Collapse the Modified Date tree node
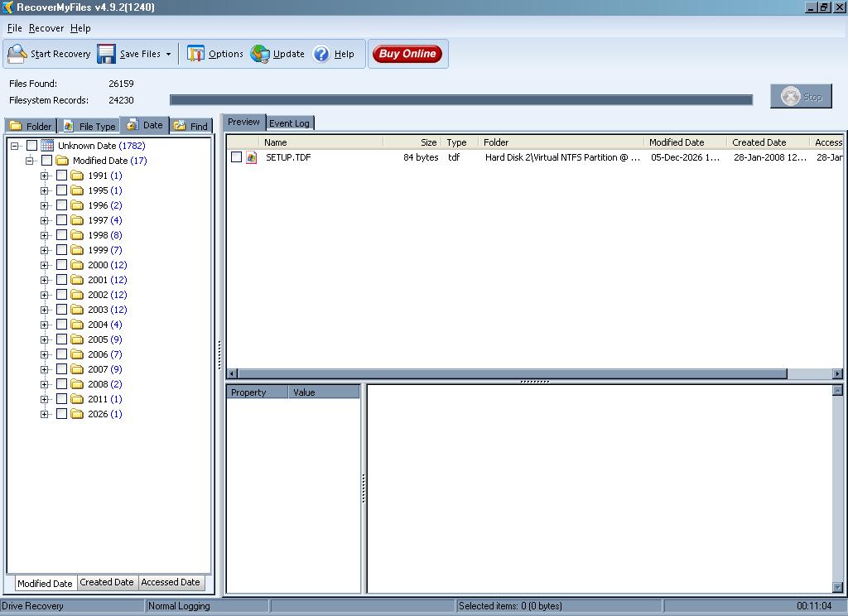This screenshot has height=616, width=848. pyautogui.click(x=30, y=161)
